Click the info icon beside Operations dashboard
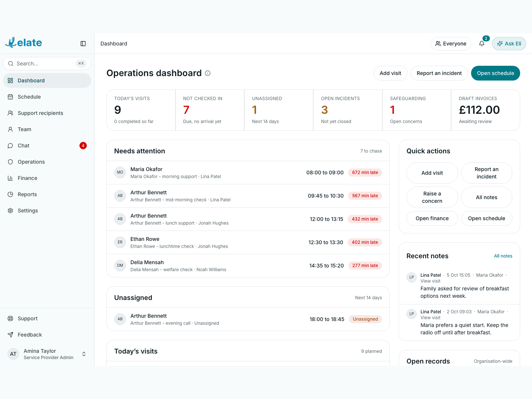 208,73
